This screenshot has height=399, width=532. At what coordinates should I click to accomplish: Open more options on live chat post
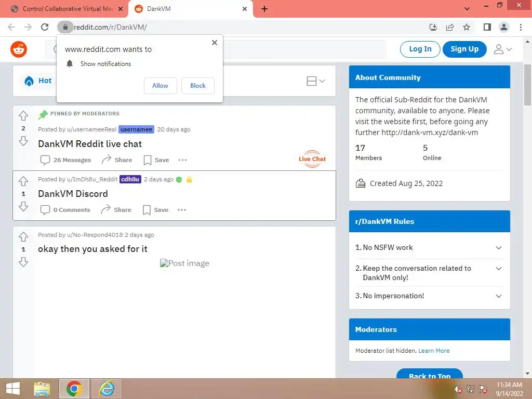182,160
